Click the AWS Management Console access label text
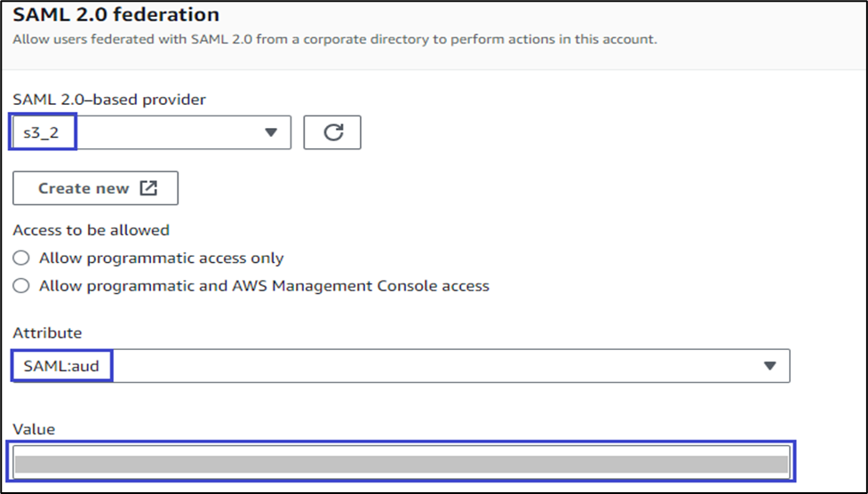Image resolution: width=868 pixels, height=494 pixels. [x=264, y=286]
